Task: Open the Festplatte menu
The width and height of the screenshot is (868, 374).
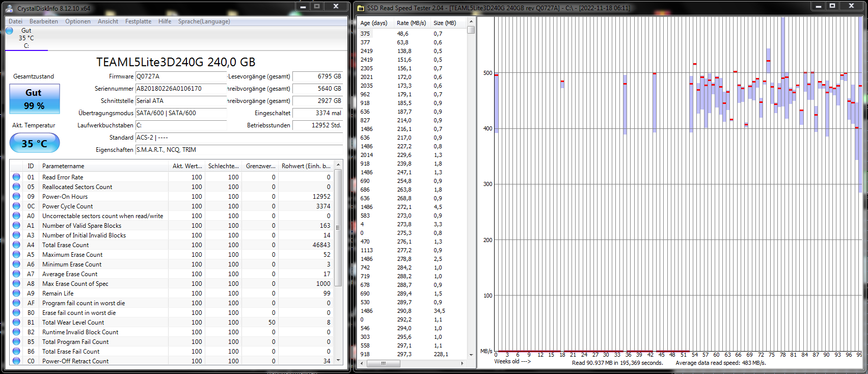Action: pyautogui.click(x=138, y=21)
